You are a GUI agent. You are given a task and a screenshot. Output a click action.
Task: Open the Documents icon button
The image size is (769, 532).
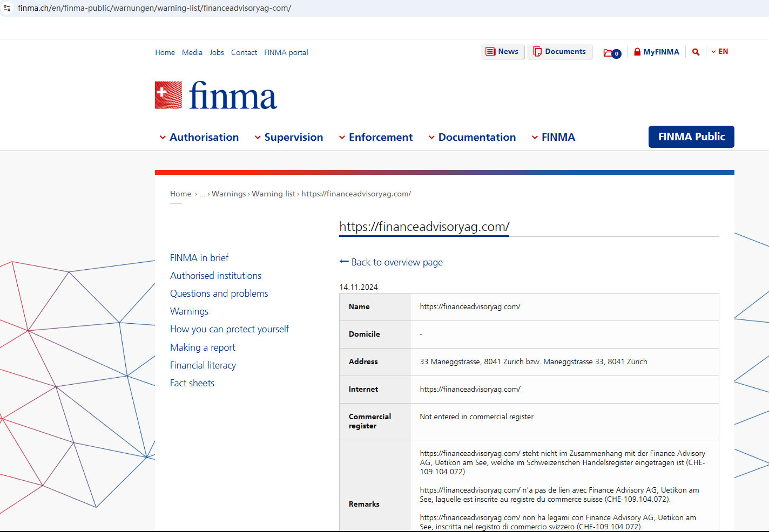click(x=560, y=52)
